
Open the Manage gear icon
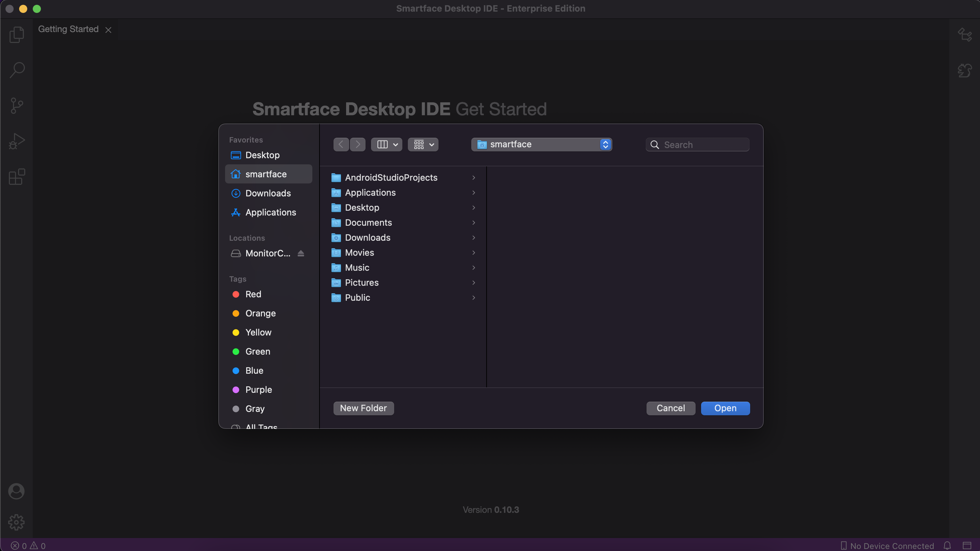(16, 522)
